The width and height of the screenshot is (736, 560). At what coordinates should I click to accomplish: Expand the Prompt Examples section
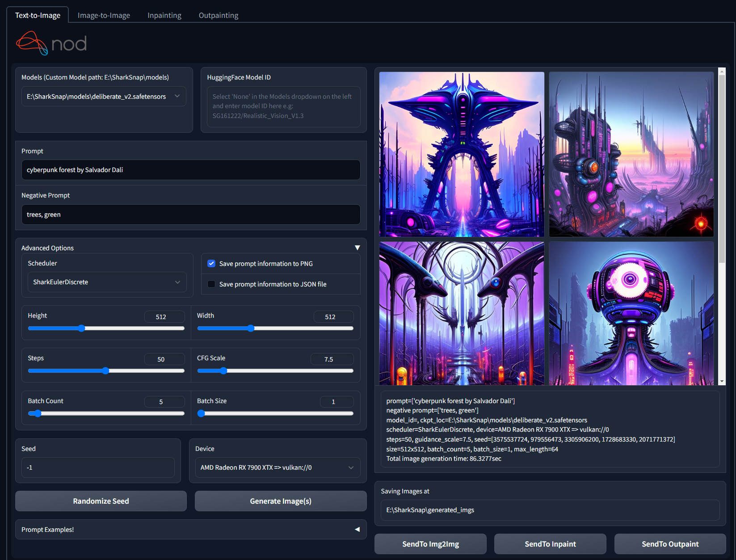[191, 530]
